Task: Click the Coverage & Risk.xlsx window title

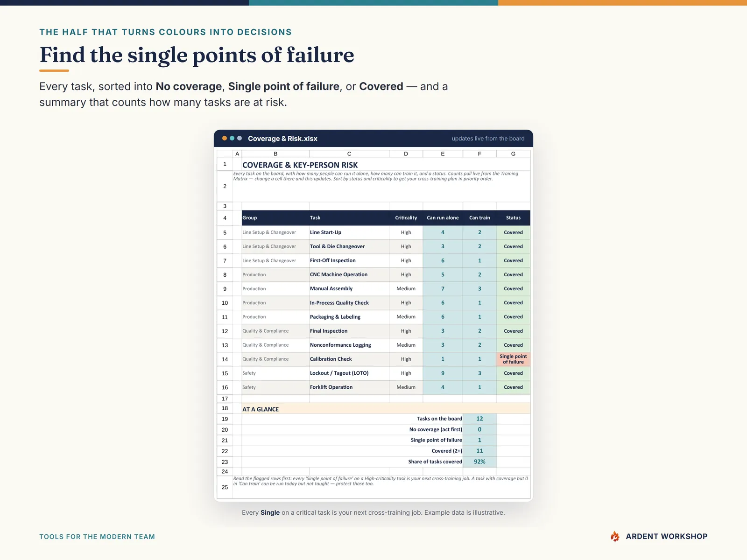Action: tap(282, 139)
